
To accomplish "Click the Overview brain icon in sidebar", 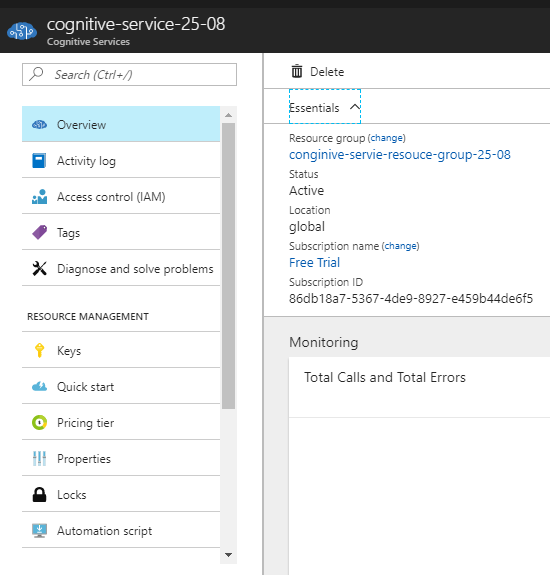I will (39, 125).
